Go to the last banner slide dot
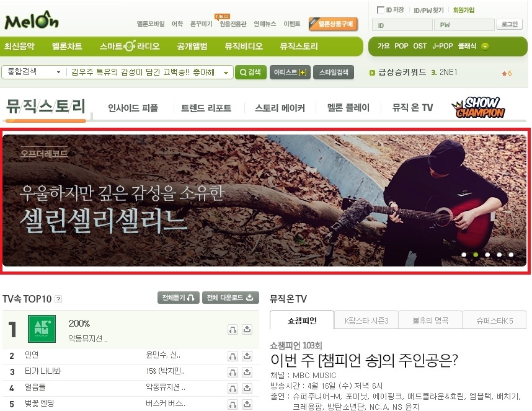 pyautogui.click(x=511, y=254)
